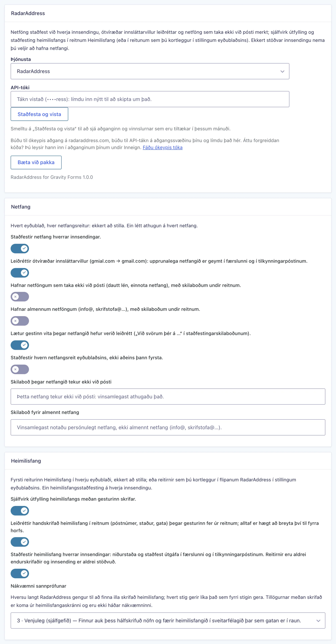Turn off Sjálfvirk útfylling heimilisfangs toggle
336x644 pixels.
20,511
